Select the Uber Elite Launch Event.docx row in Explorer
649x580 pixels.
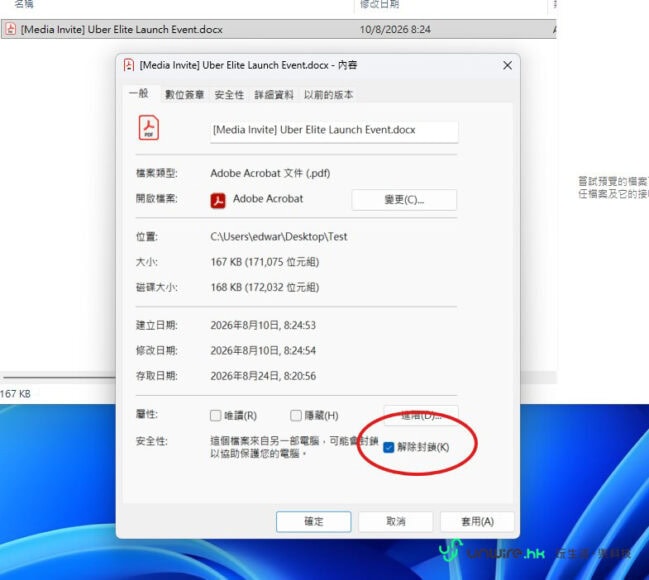click(x=279, y=29)
